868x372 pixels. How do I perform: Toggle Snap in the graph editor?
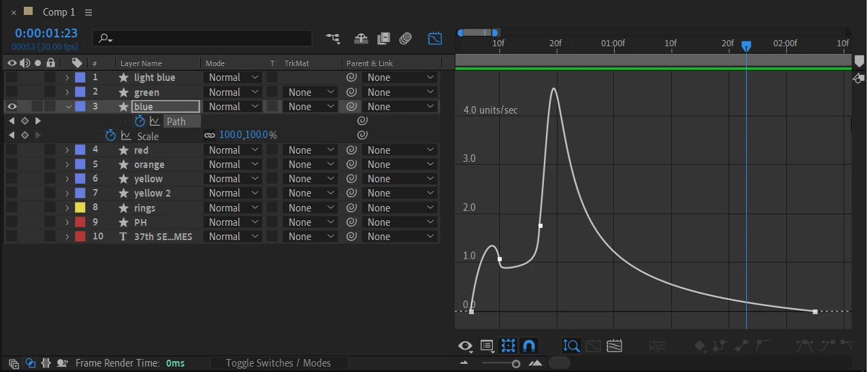pos(529,345)
